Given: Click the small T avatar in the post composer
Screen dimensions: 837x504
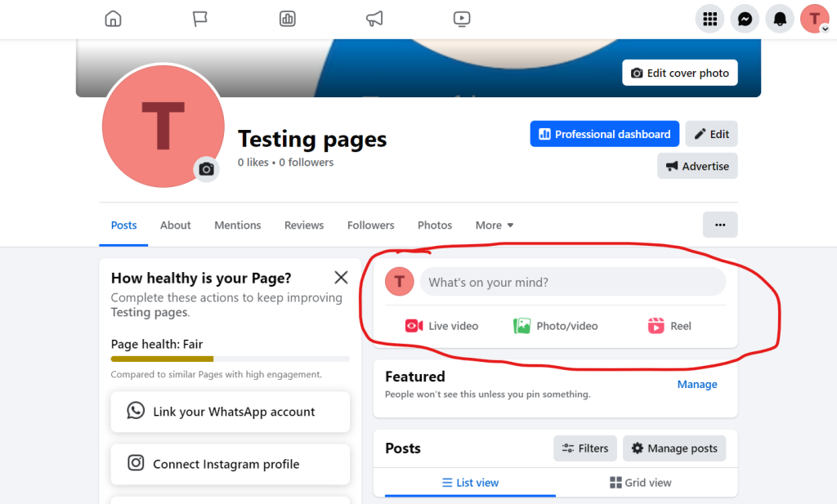Looking at the screenshot, I should pyautogui.click(x=399, y=282).
